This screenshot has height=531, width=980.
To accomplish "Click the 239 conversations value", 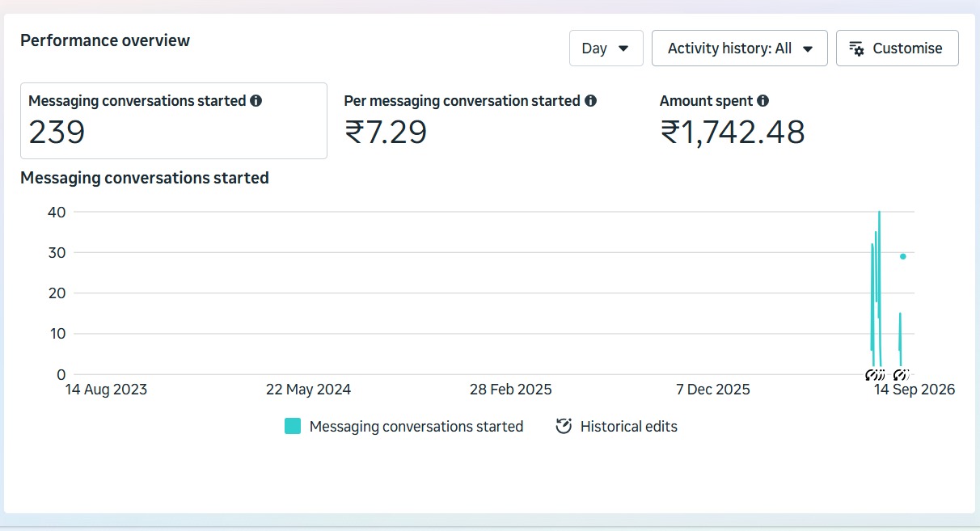I will coord(57,132).
